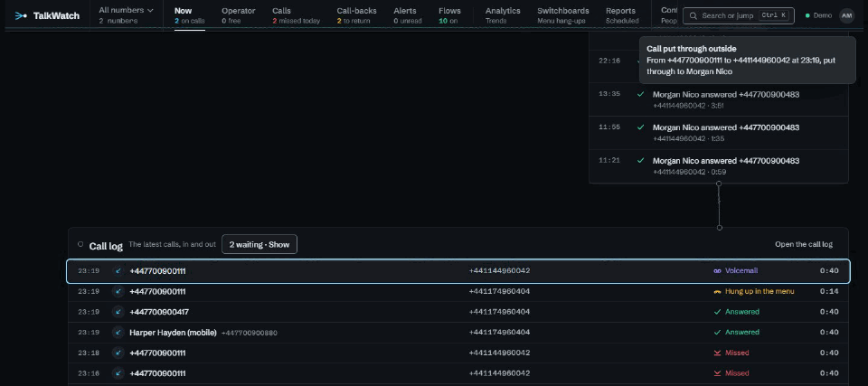Open the Operator tab
This screenshot has width=868, height=386.
point(238,15)
